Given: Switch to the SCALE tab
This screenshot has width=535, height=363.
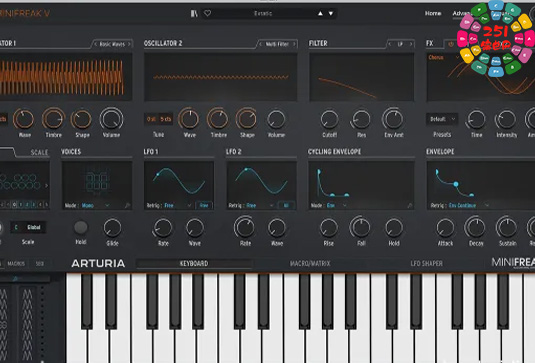Looking at the screenshot, I should click(39, 153).
